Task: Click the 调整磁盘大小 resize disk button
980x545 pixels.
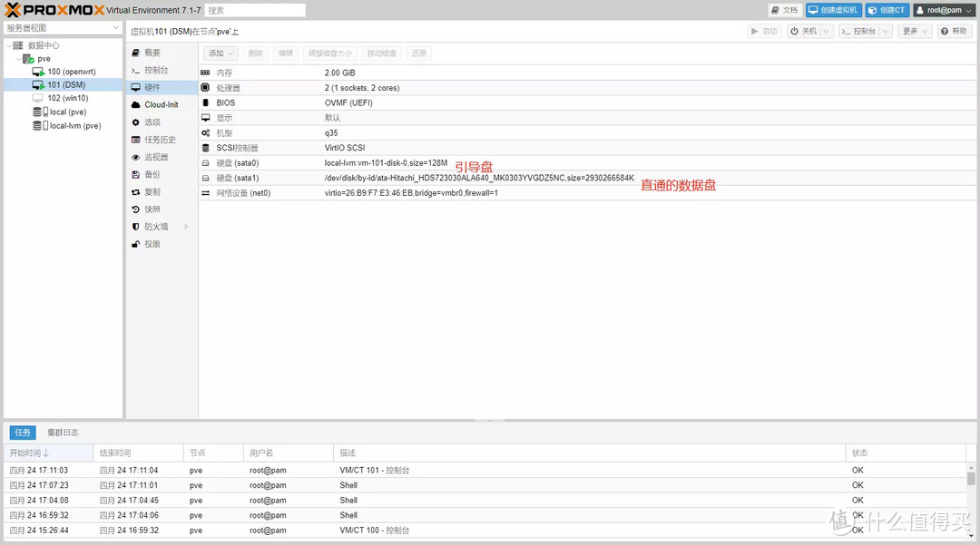Action: click(330, 54)
